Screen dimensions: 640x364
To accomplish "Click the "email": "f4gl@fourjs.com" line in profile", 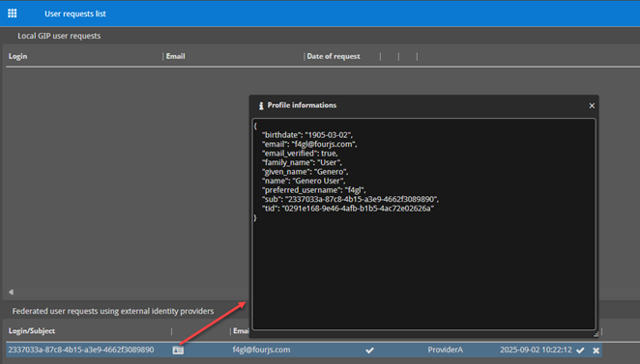I will click(309, 144).
